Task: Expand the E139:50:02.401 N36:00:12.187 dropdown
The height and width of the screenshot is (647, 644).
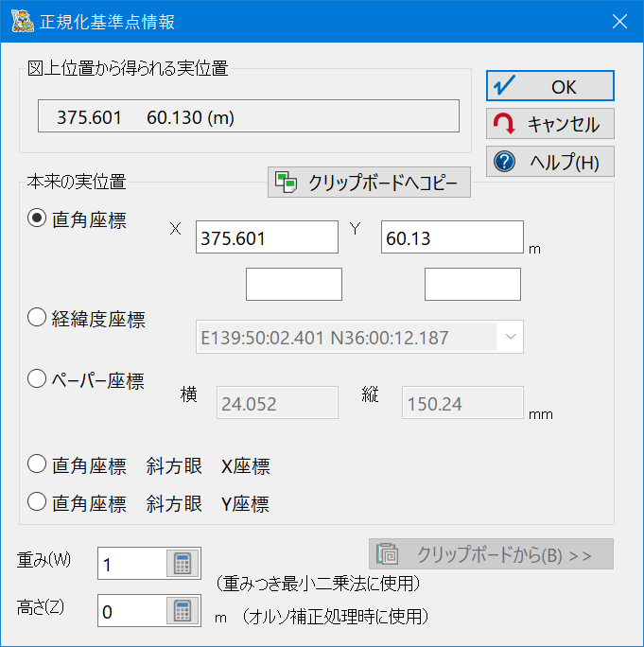Action: click(511, 337)
